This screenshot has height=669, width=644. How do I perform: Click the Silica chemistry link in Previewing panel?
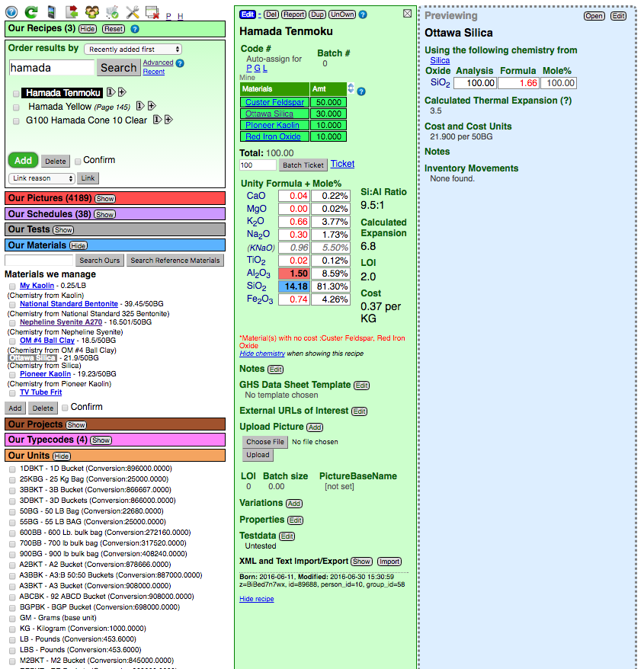click(440, 61)
